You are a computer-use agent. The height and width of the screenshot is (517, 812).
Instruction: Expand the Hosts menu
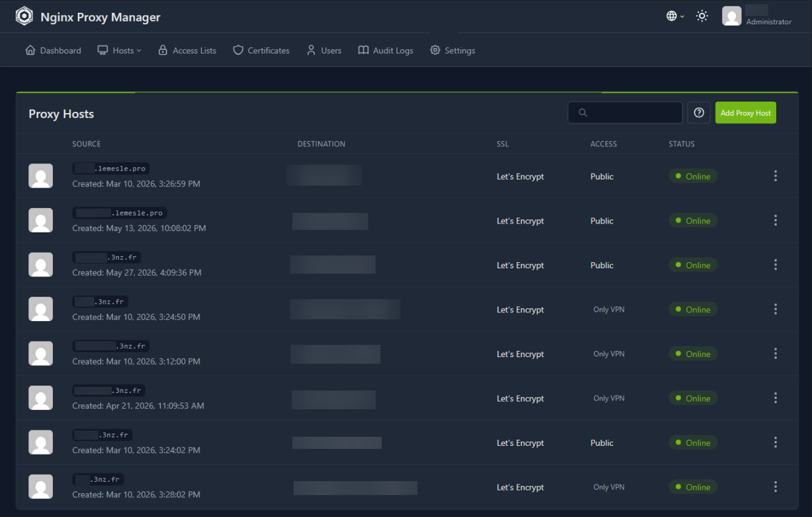click(x=119, y=50)
